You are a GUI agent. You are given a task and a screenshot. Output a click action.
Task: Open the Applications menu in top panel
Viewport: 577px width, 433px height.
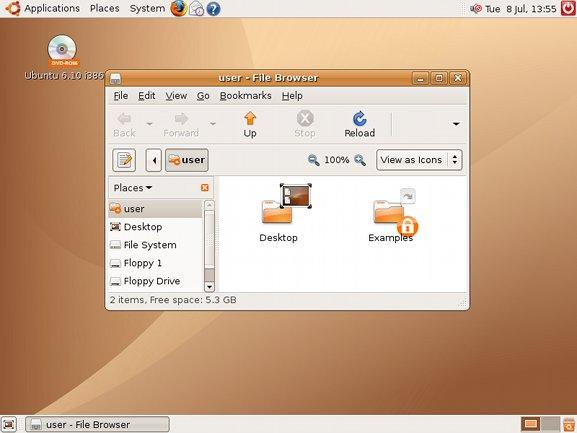pos(52,8)
